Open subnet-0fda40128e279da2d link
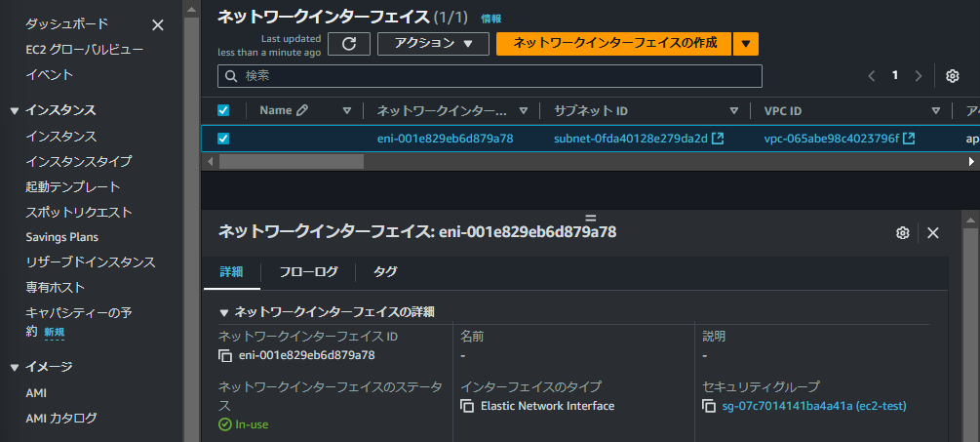The image size is (980, 442). tap(631, 139)
